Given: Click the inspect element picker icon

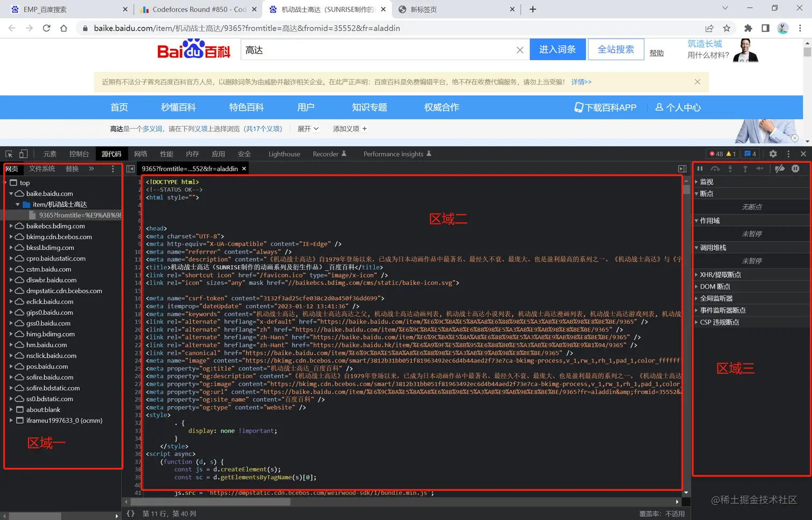Looking at the screenshot, I should pyautogui.click(x=9, y=154).
